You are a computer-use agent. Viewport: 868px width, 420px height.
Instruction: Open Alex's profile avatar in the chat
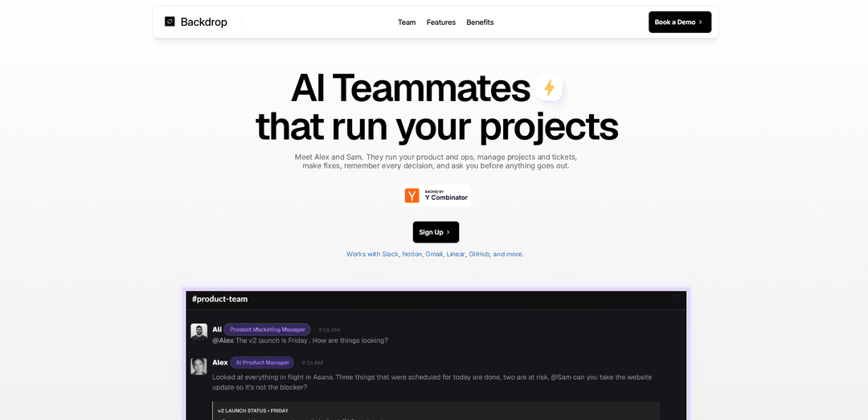[x=199, y=366]
